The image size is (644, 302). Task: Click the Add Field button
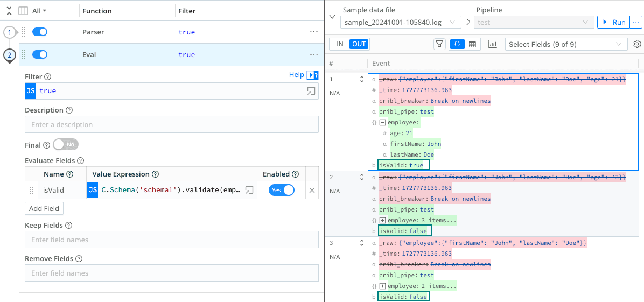[x=44, y=208]
